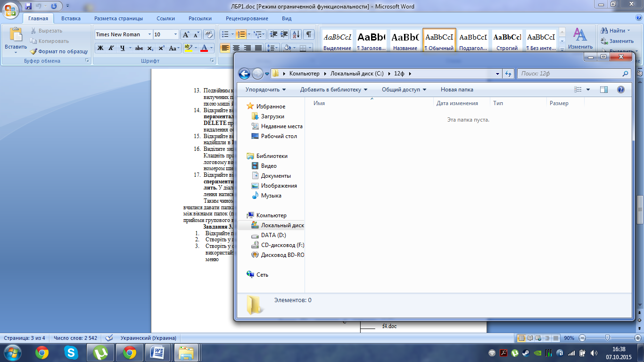
Task: Open the Explorer address bar history dropdown
Action: 498,74
